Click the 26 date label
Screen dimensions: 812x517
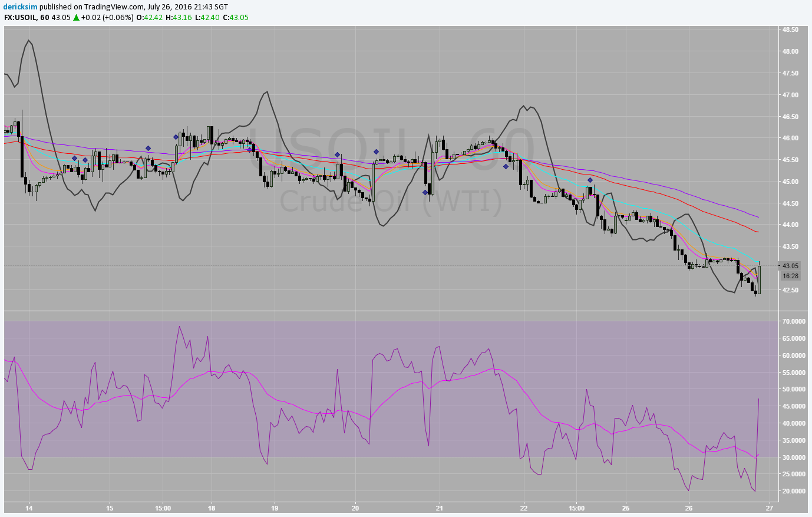tap(689, 508)
